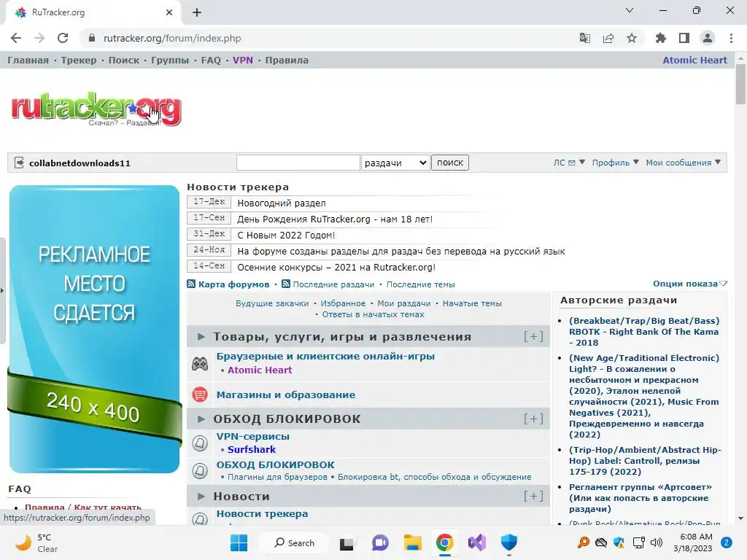747x560 pixels.
Task: Click RSS icon next to Карта форумов
Action: point(191,284)
